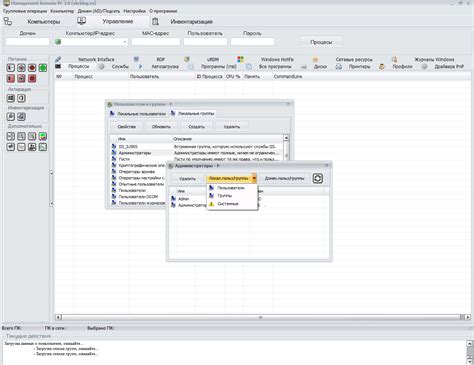474x365 pixels.
Task: Open the Windows HotFix tab
Action: tap(277, 59)
